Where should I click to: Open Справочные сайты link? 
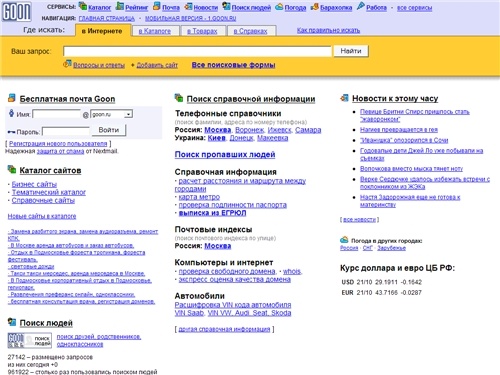[x=43, y=200]
